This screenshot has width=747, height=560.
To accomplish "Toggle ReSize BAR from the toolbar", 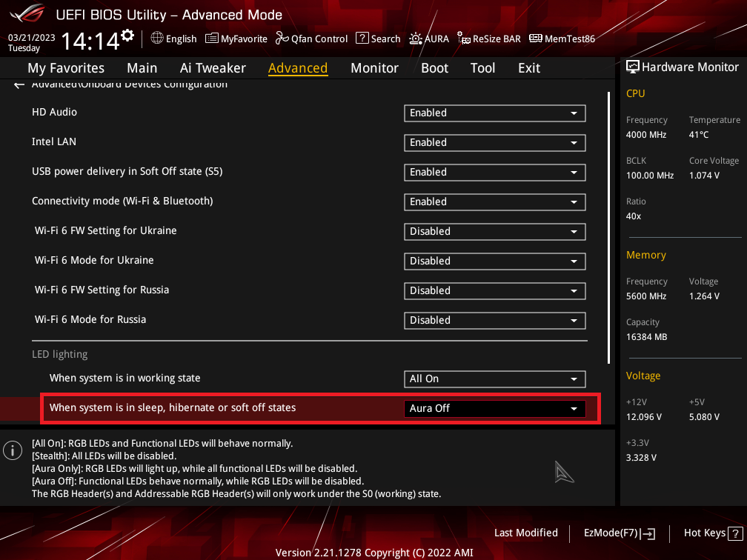I will pyautogui.click(x=489, y=39).
